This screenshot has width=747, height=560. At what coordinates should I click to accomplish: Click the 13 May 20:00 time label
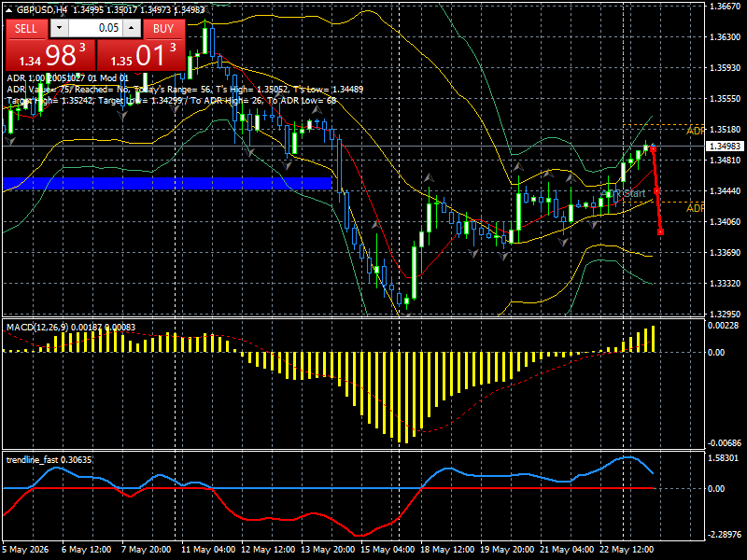pyautogui.click(x=328, y=550)
